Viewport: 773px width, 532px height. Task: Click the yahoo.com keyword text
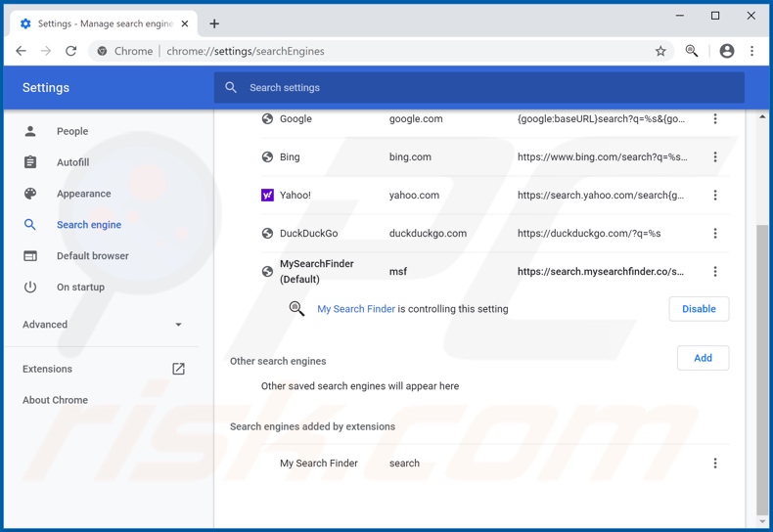(x=414, y=195)
